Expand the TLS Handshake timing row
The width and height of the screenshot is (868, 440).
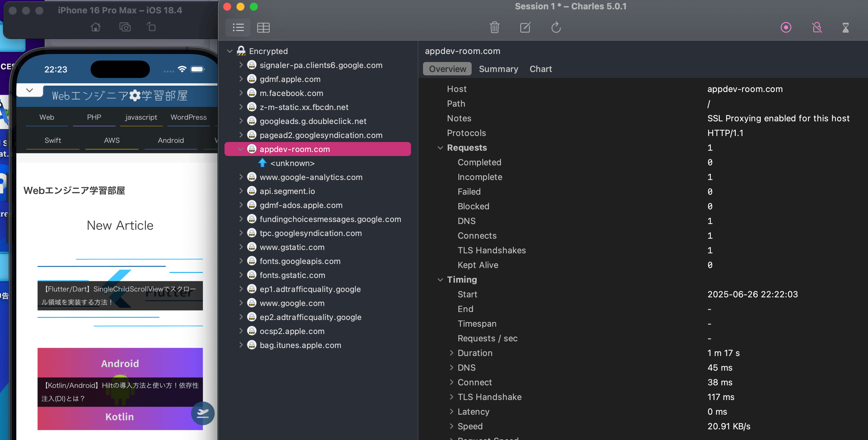click(x=451, y=397)
